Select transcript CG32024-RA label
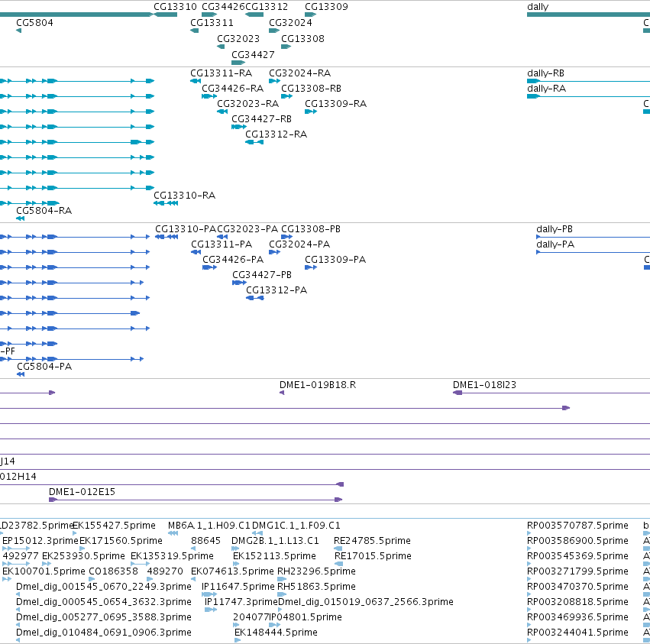The width and height of the screenshot is (650, 644). pyautogui.click(x=299, y=73)
